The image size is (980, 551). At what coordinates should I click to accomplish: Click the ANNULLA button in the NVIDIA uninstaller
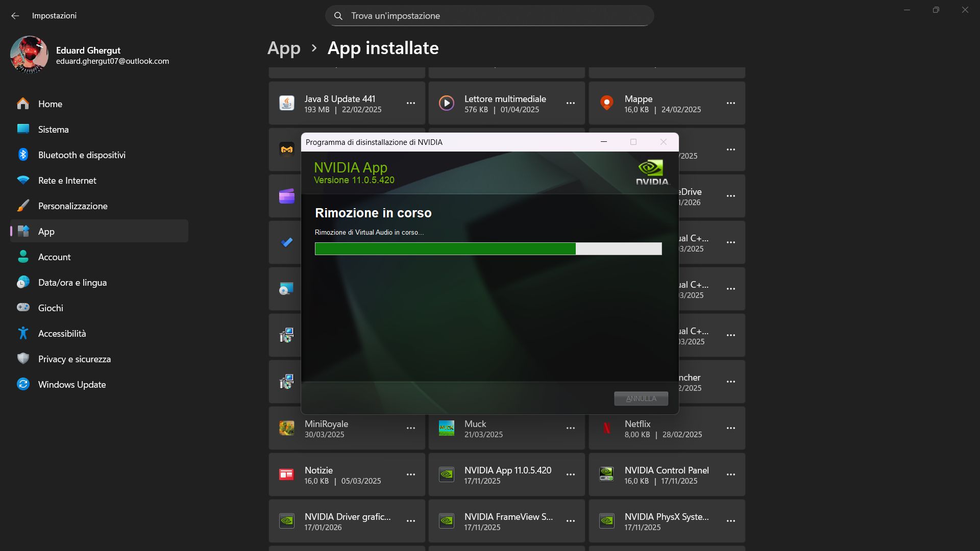coord(641,398)
